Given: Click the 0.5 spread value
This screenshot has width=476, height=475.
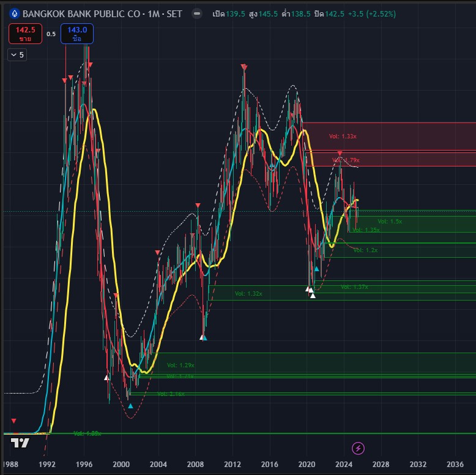Looking at the screenshot, I should click(51, 34).
